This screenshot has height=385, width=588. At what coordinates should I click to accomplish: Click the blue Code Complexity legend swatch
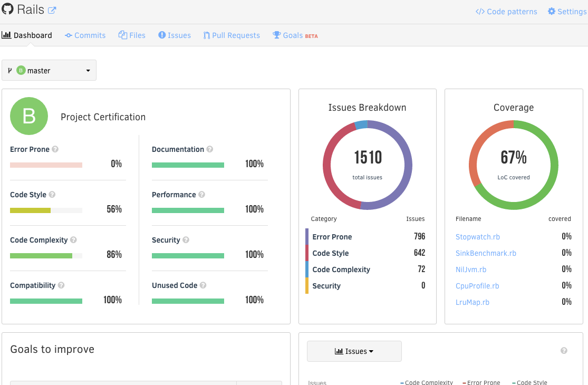pos(307,269)
